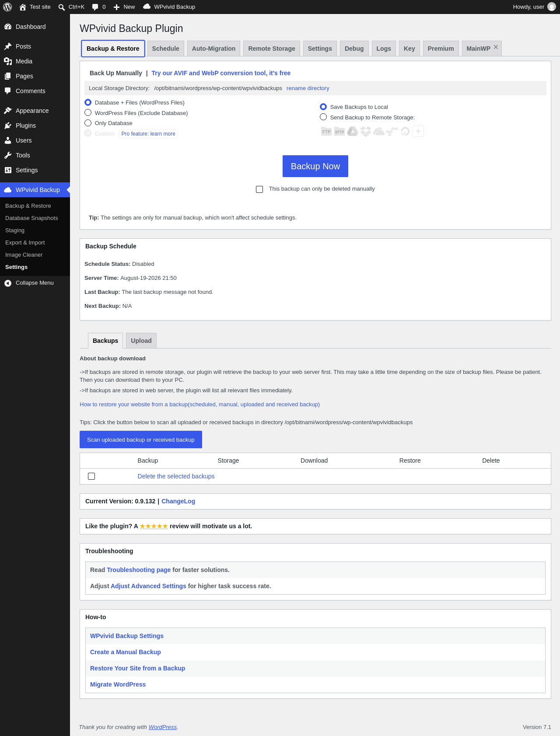This screenshot has width=560, height=736.
Task: Open the Auto-Migration tab
Action: (x=213, y=49)
